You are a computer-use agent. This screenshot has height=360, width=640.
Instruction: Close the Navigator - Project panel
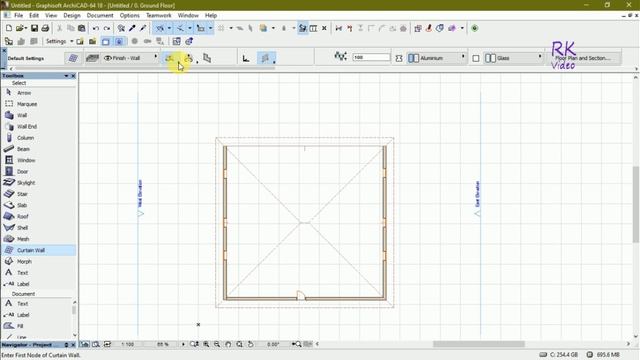click(x=73, y=345)
